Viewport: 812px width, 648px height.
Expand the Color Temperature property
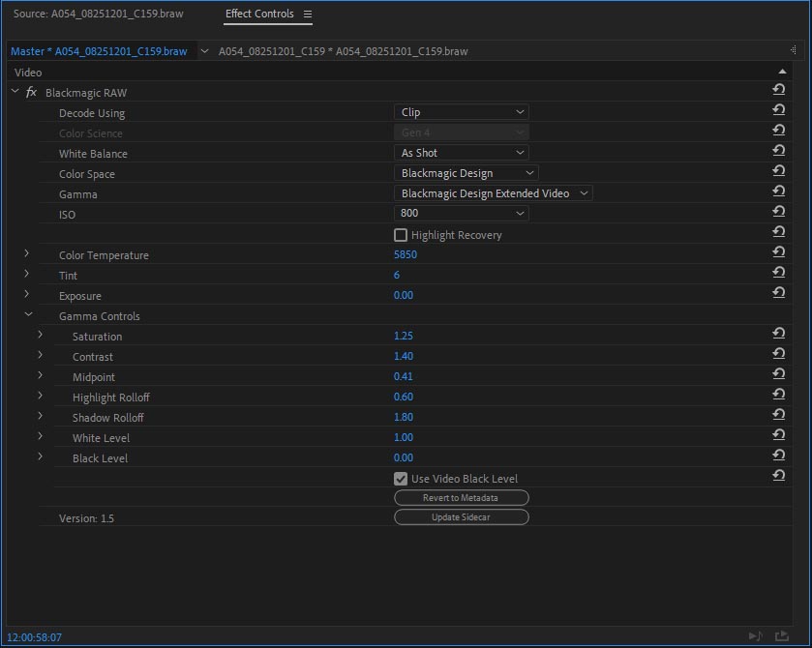26,253
